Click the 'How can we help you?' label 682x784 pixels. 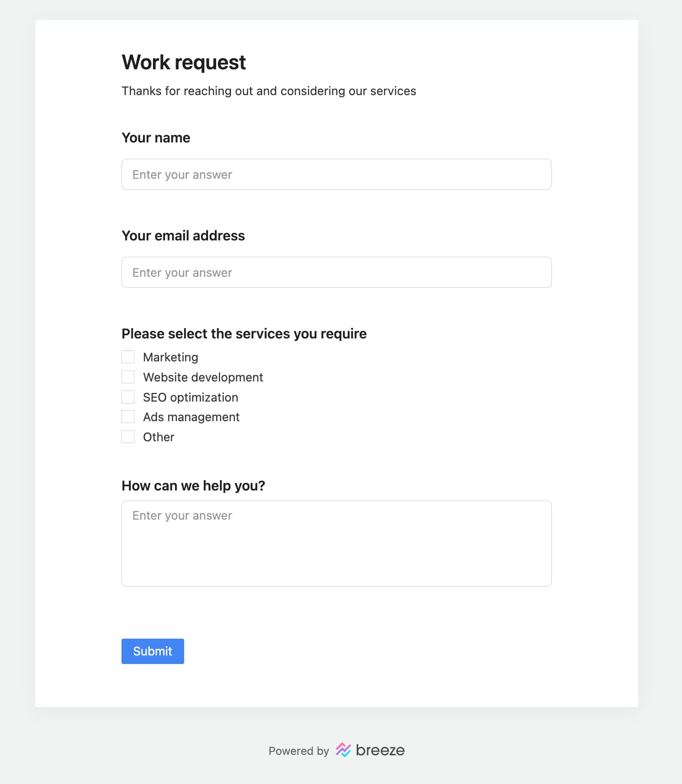pos(193,486)
